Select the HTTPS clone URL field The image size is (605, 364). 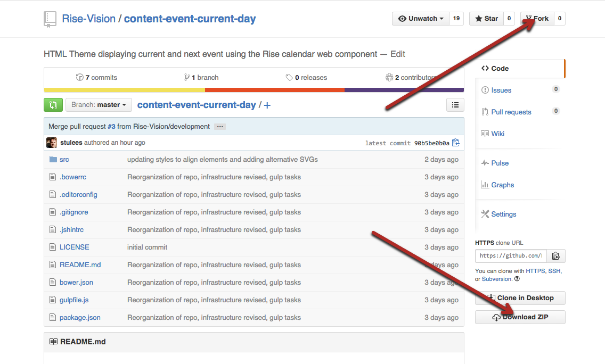511,255
